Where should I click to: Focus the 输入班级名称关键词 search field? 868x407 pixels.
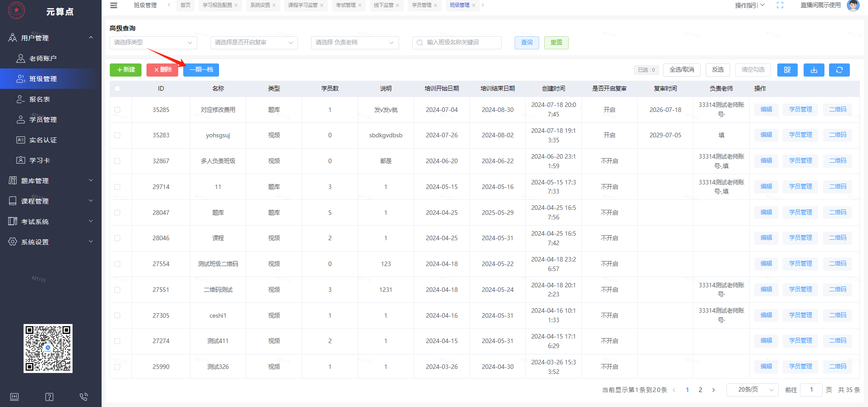(457, 43)
